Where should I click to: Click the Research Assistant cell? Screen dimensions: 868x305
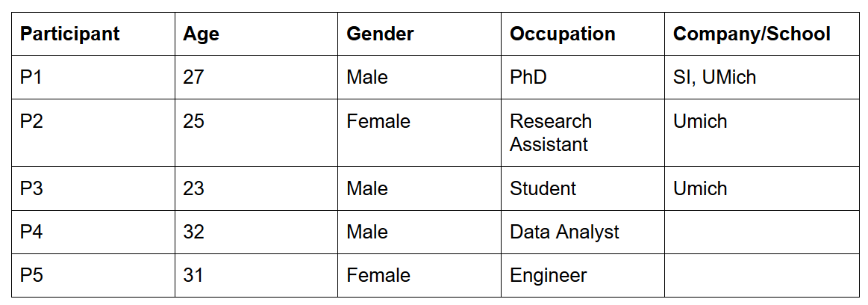[582, 132]
